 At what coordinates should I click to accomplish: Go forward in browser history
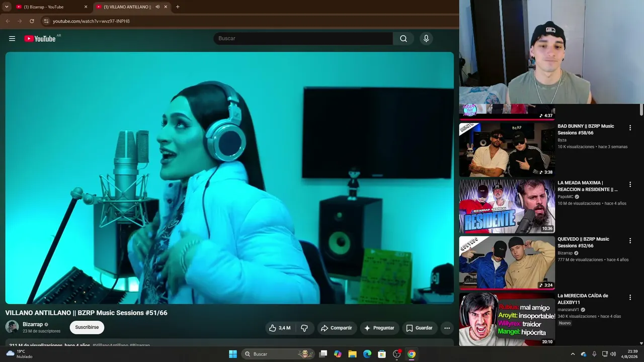coord(20,21)
